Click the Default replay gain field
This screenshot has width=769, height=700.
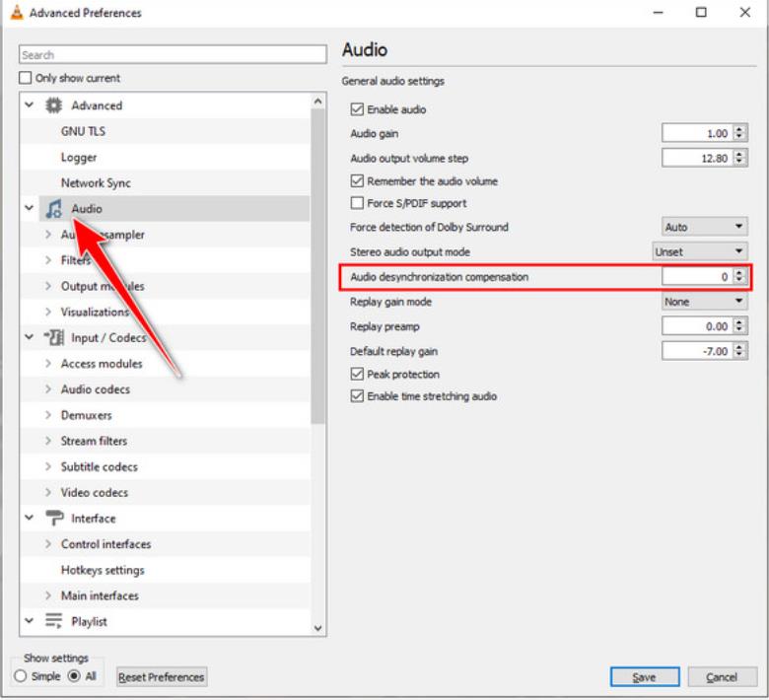[x=697, y=351]
